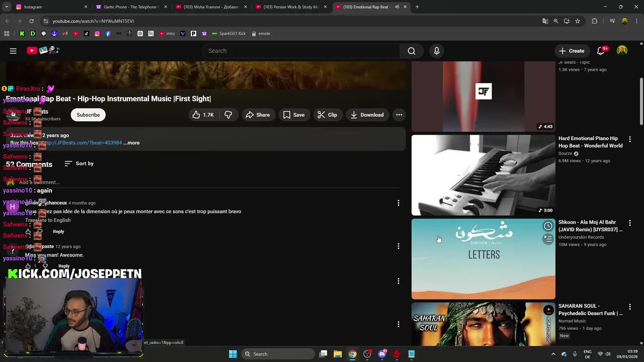Open the zoom magnifier in address bar
The height and width of the screenshot is (362, 644).
pyautogui.click(x=556, y=21)
